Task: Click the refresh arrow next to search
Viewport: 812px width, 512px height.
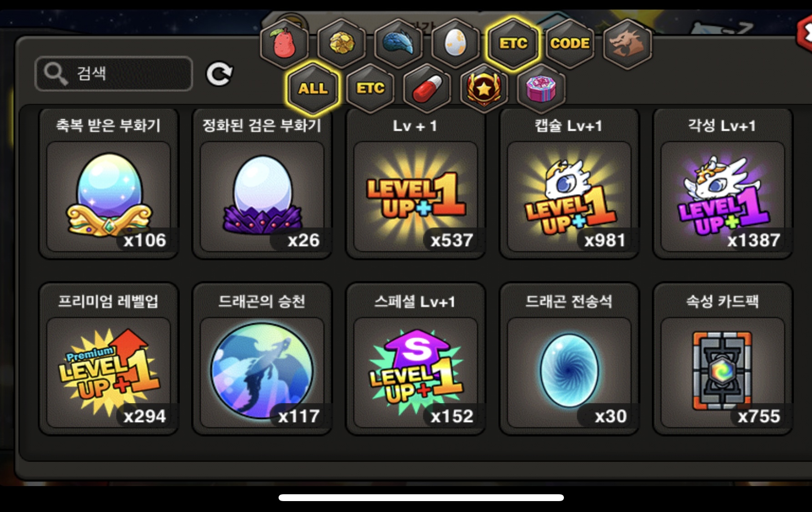Action: tap(219, 74)
